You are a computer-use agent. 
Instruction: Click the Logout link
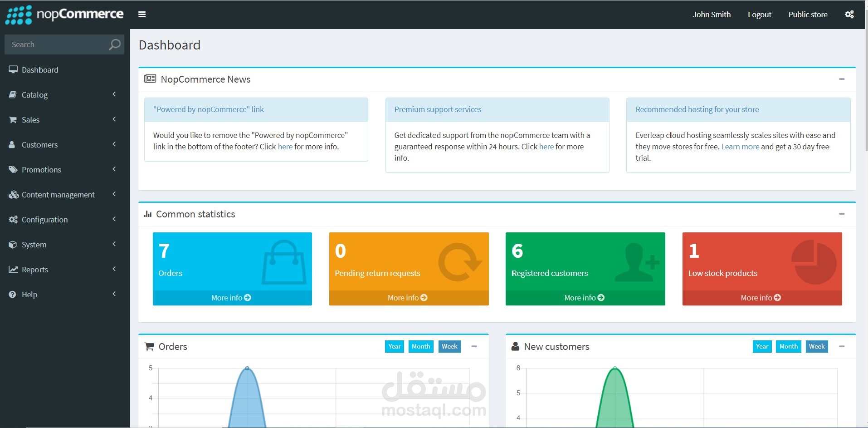(x=760, y=15)
